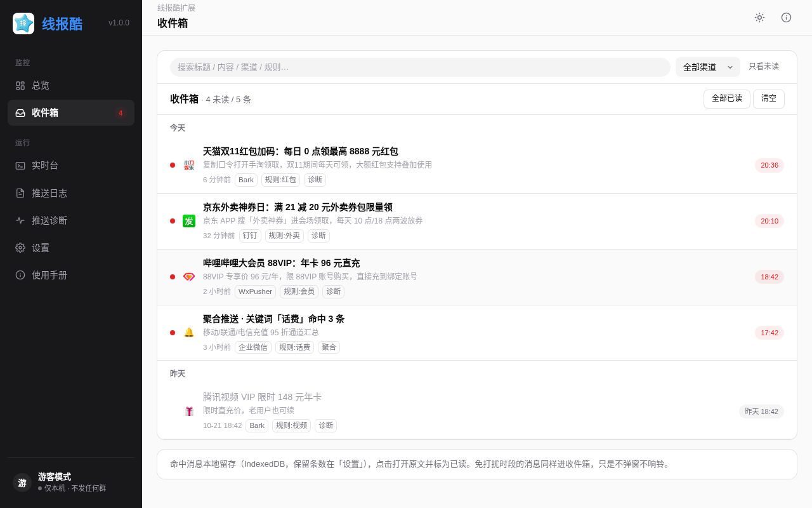
Task: Open the 聚合推送 关键词「话费」 message title
Action: tap(273, 319)
